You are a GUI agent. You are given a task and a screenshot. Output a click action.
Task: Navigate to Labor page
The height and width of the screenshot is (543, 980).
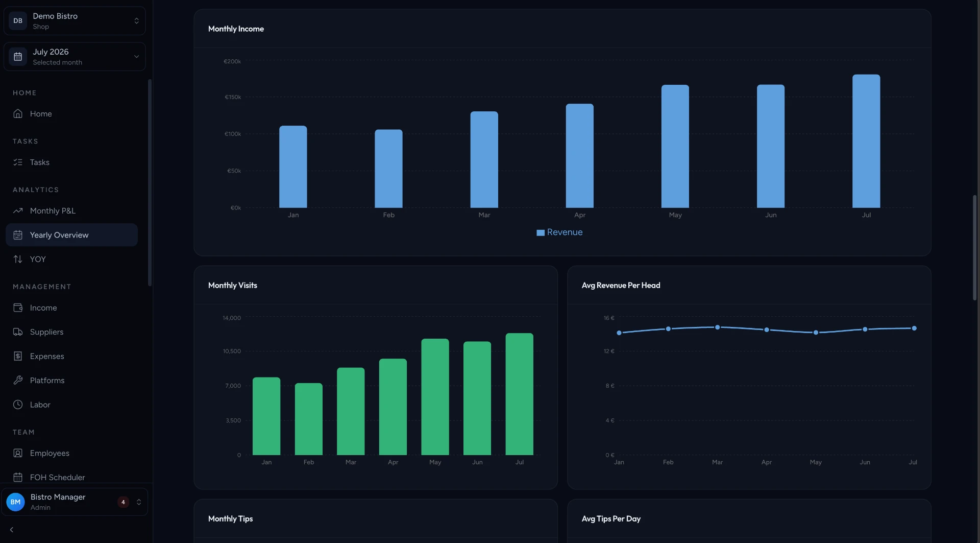(x=71, y=405)
